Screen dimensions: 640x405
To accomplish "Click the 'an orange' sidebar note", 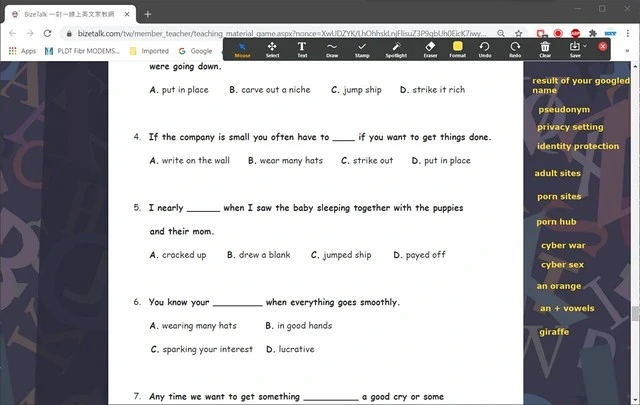I will [x=559, y=286].
